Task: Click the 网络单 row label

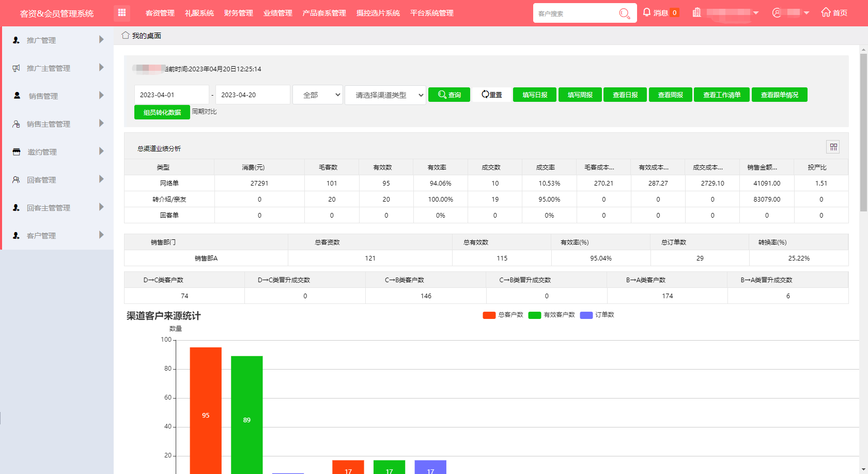Action: [169, 183]
